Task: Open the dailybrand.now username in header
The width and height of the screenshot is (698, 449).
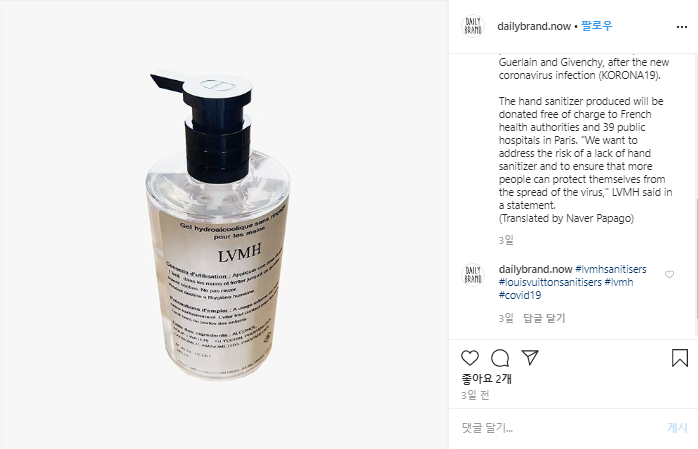Action: (x=534, y=26)
